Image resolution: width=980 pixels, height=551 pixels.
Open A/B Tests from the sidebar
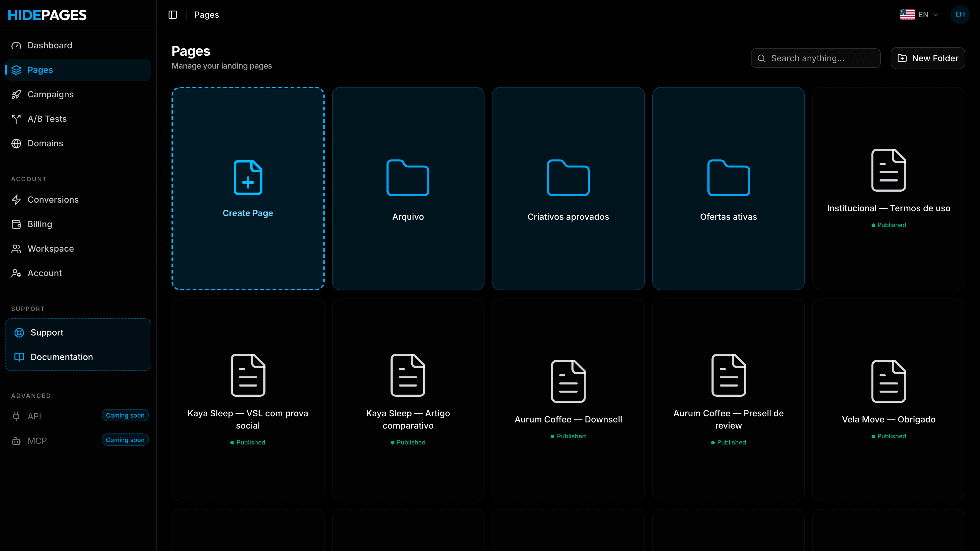click(78, 119)
